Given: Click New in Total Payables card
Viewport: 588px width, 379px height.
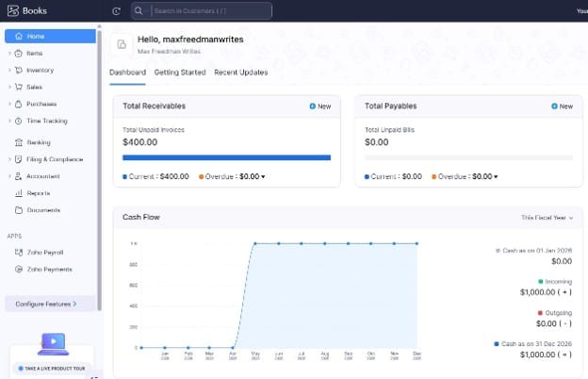Looking at the screenshot, I should tap(562, 107).
